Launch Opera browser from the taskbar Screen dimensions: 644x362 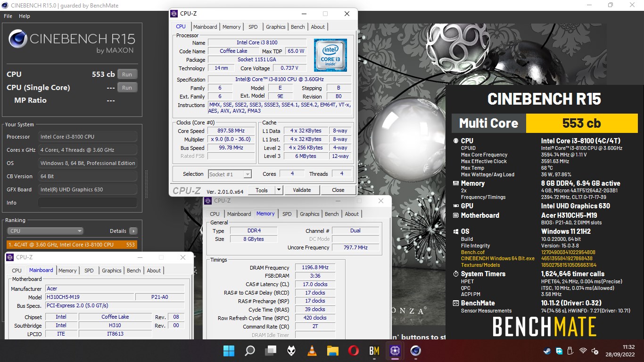354,351
